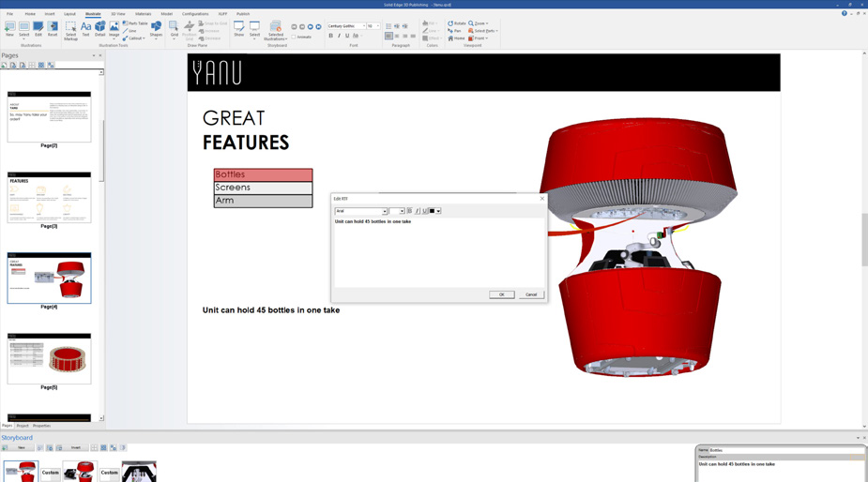This screenshot has height=482, width=868.
Task: Return to the Home viewpoint
Action: (457, 38)
